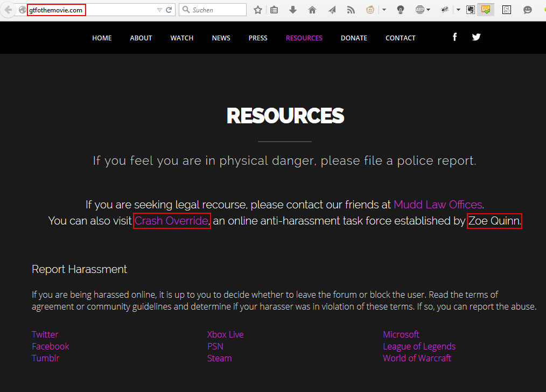
Task: Click the Adblock Plus ABP icon
Action: (420, 10)
